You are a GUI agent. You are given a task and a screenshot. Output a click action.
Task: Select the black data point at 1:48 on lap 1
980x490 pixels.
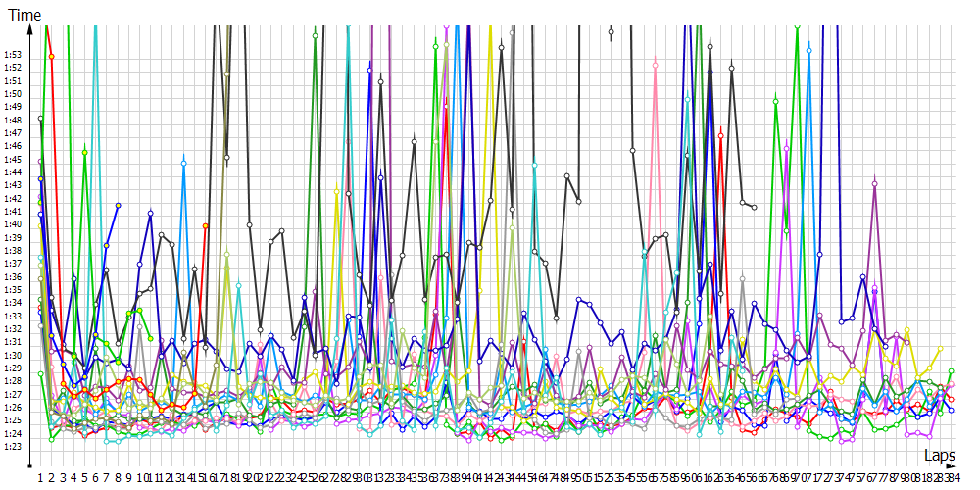pos(40,118)
